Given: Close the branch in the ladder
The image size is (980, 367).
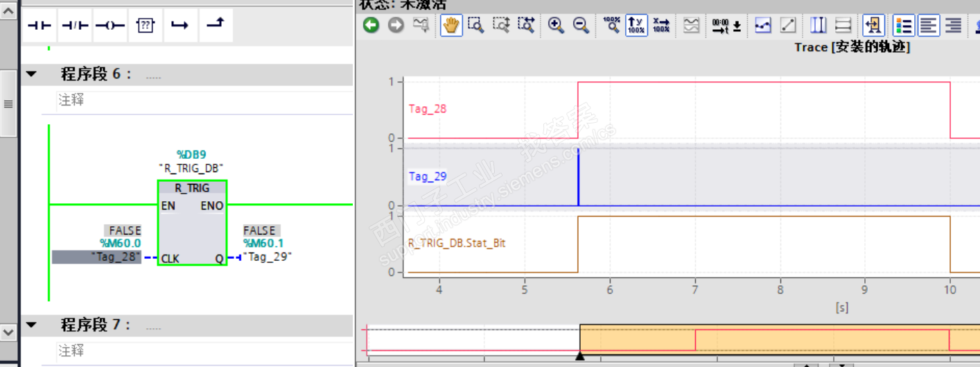Looking at the screenshot, I should (x=216, y=26).
